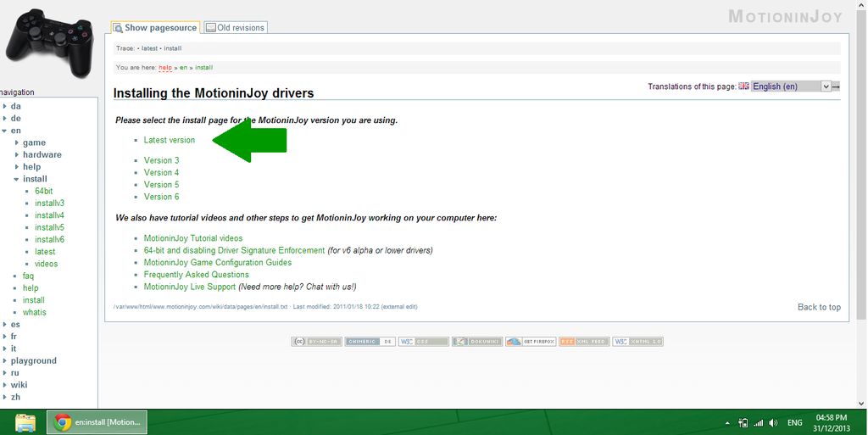Click the RSS XML Feed badge
Image resolution: width=868 pixels, height=435 pixels.
click(584, 342)
